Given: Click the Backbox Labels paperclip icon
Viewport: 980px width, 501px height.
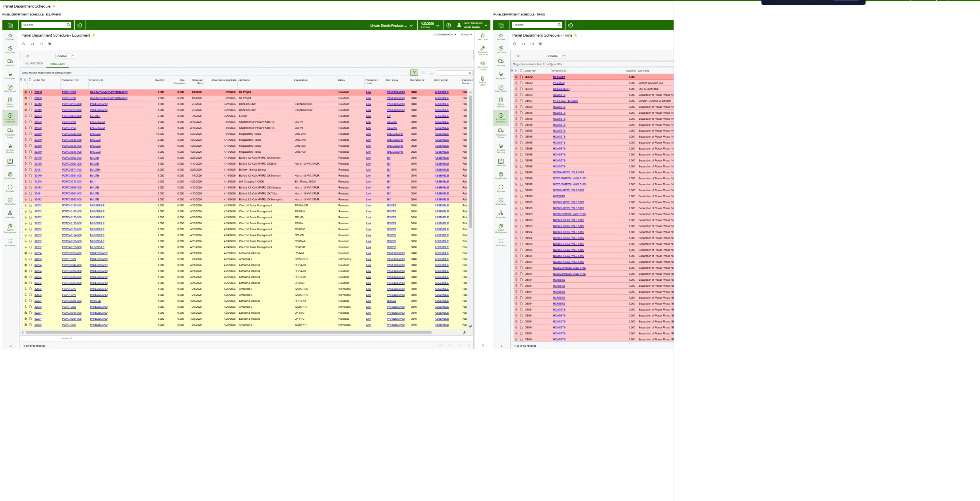Looking at the screenshot, I should tap(482, 80).
